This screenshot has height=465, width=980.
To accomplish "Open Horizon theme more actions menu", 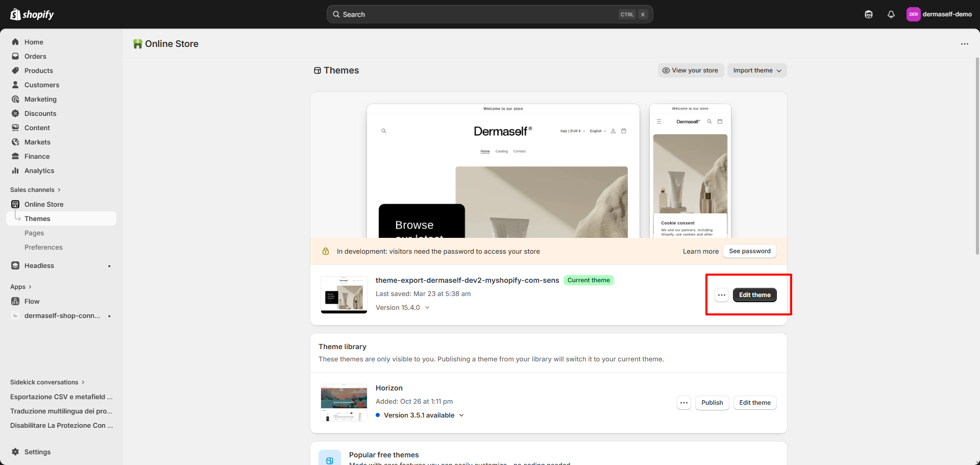I will click(684, 403).
